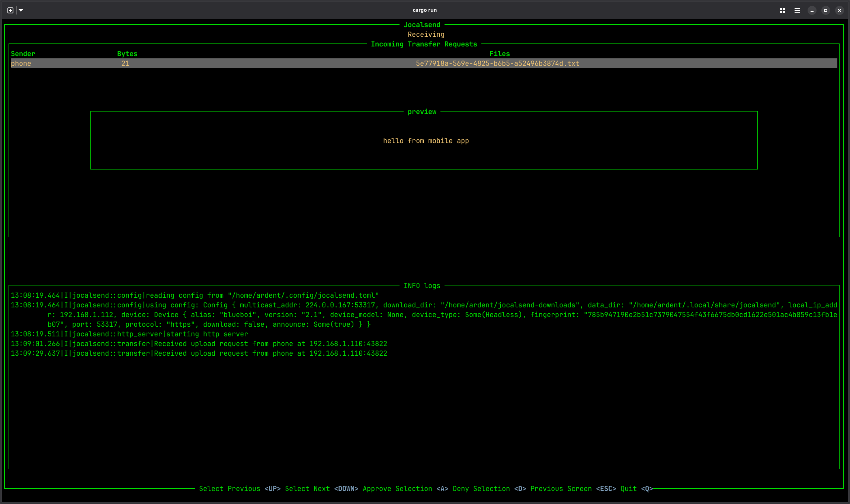Click the file name 5e77918a txt entry

497,64
